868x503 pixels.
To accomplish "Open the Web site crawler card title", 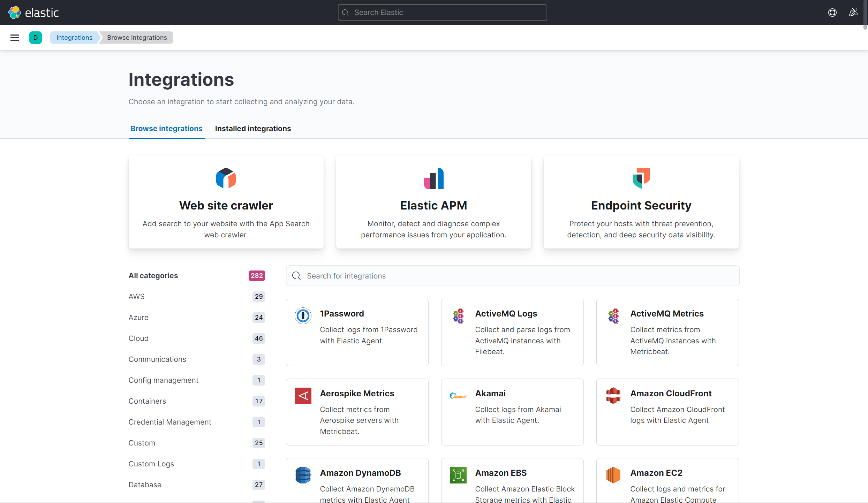I will point(226,206).
